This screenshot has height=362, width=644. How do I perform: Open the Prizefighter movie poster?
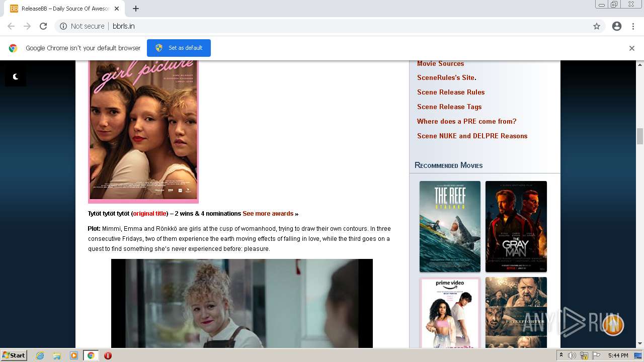[x=516, y=312]
